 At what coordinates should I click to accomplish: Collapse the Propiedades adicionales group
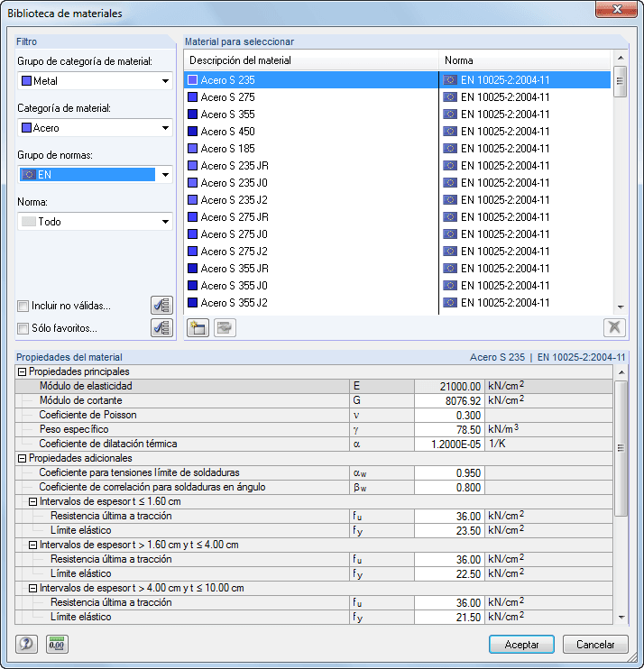[22, 459]
